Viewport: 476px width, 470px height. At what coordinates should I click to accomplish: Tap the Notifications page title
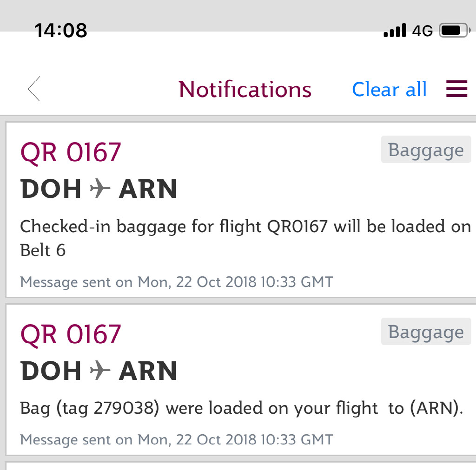click(245, 89)
